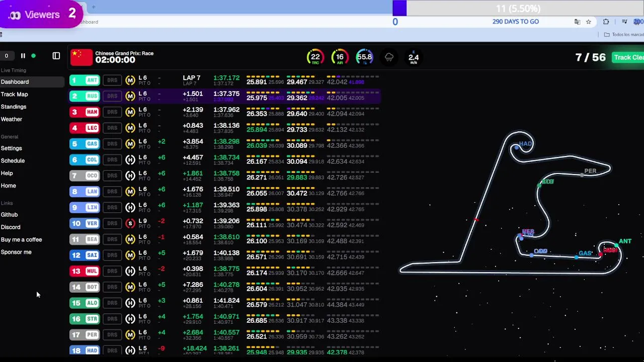Viewport: 644px width, 362px height.
Task: Click OCO's sector two time 29.883
Action: (x=297, y=177)
